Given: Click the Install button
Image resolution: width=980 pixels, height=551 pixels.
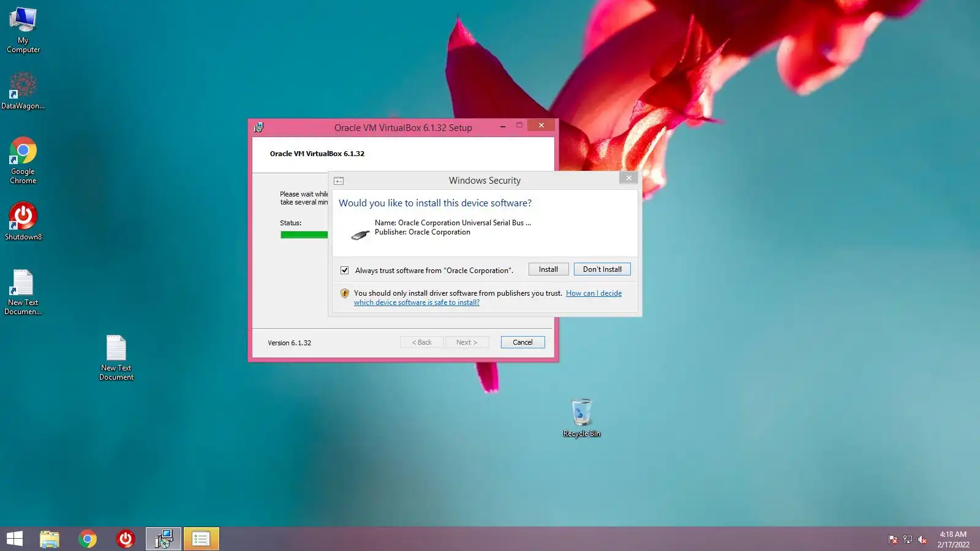Looking at the screenshot, I should (x=548, y=269).
